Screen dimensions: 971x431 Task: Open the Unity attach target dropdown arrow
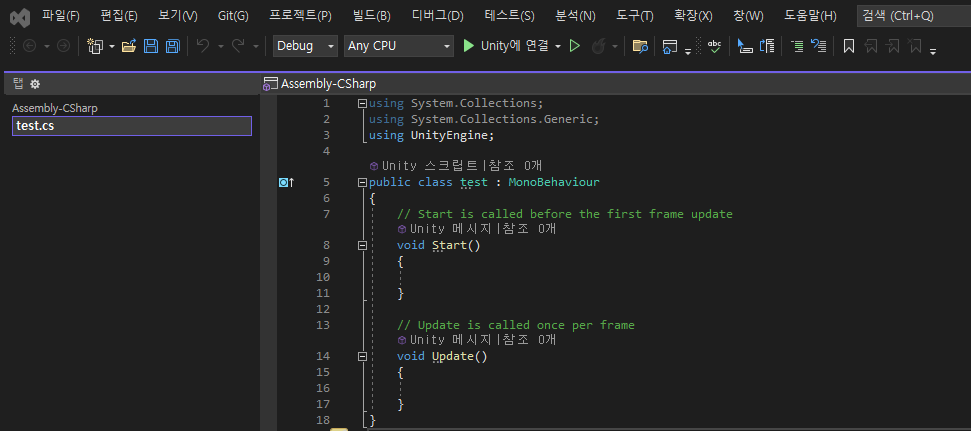tap(558, 46)
